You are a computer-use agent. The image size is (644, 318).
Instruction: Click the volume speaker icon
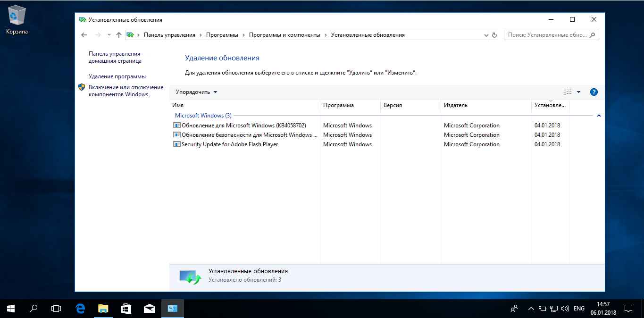pyautogui.click(x=565, y=309)
